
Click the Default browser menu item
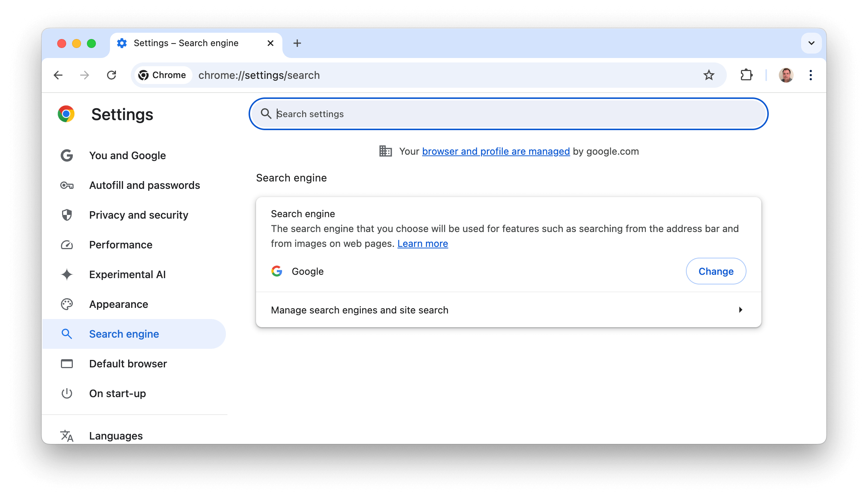point(127,364)
